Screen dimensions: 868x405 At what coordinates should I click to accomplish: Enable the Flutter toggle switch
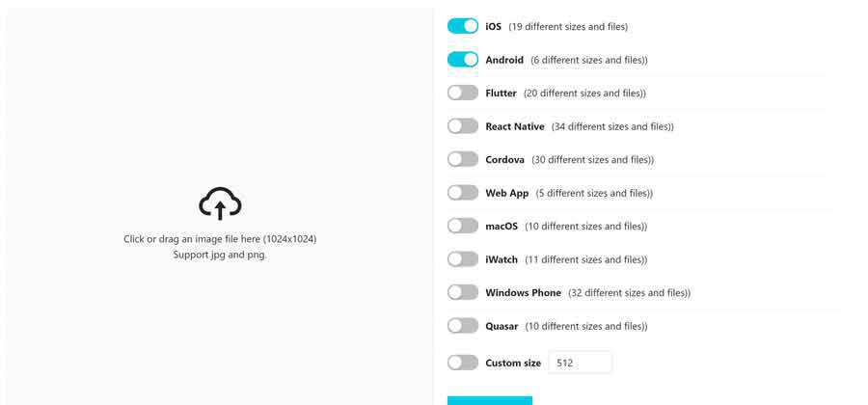point(463,93)
